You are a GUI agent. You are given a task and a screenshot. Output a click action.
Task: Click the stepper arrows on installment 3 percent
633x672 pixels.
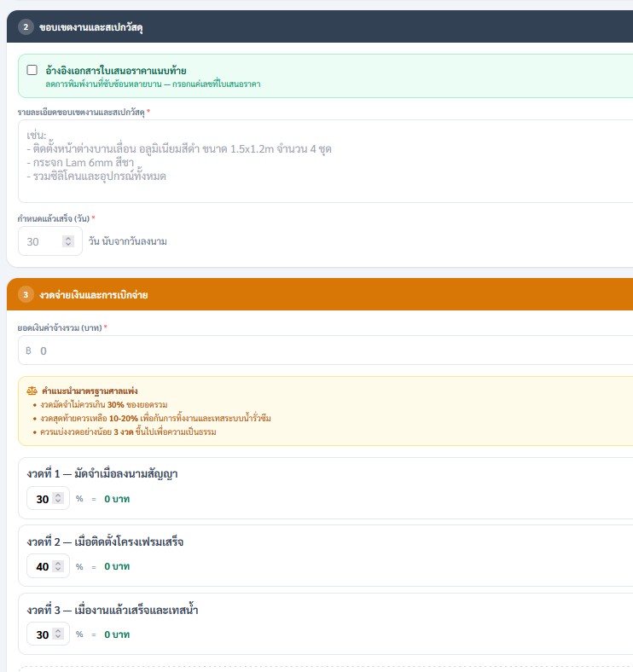[58, 634]
